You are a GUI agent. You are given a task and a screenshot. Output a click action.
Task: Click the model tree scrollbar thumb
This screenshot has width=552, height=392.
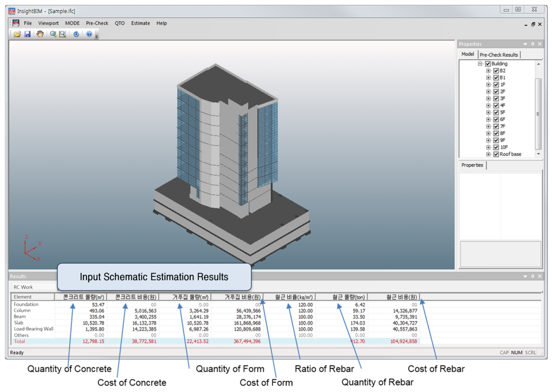click(x=538, y=114)
